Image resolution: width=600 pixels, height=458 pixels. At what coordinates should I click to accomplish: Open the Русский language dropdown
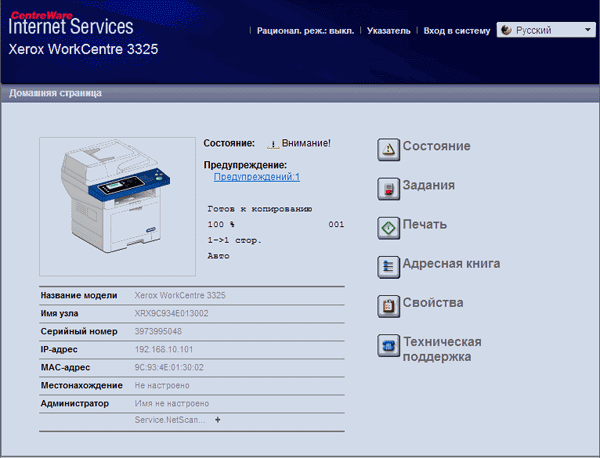[546, 30]
